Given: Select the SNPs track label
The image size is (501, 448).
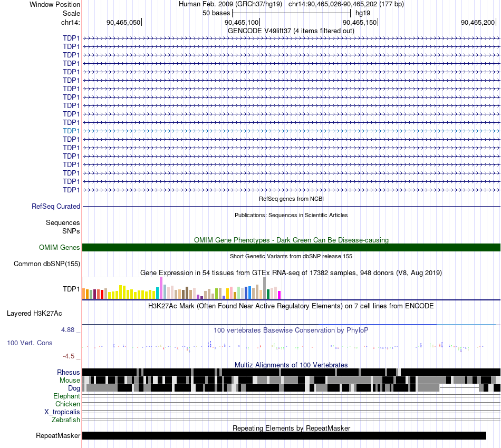Looking at the screenshot, I should point(71,231).
